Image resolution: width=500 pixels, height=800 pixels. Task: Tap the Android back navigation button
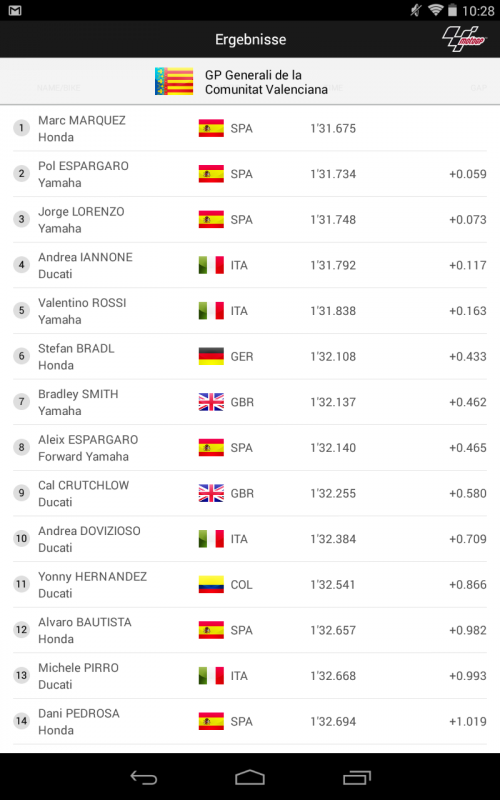coord(144,778)
